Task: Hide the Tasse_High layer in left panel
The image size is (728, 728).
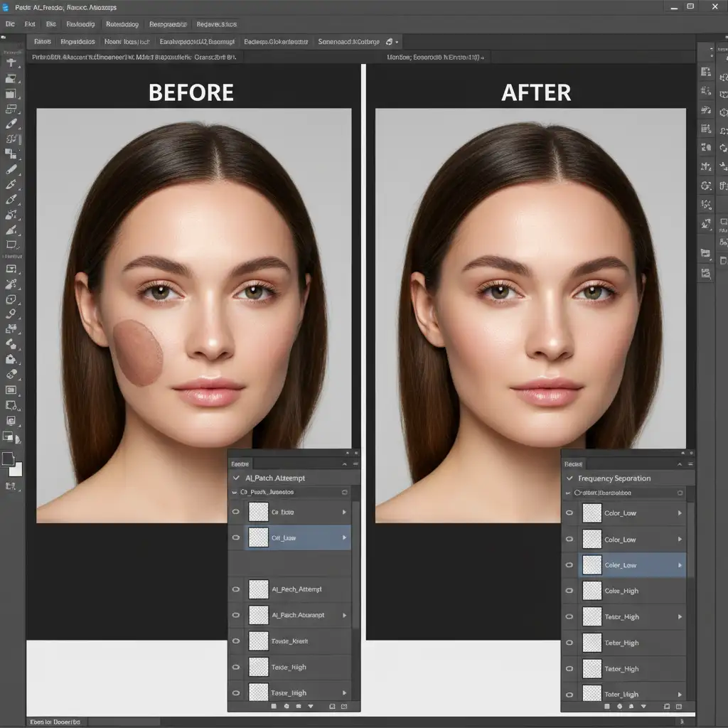Action: pyautogui.click(x=236, y=692)
